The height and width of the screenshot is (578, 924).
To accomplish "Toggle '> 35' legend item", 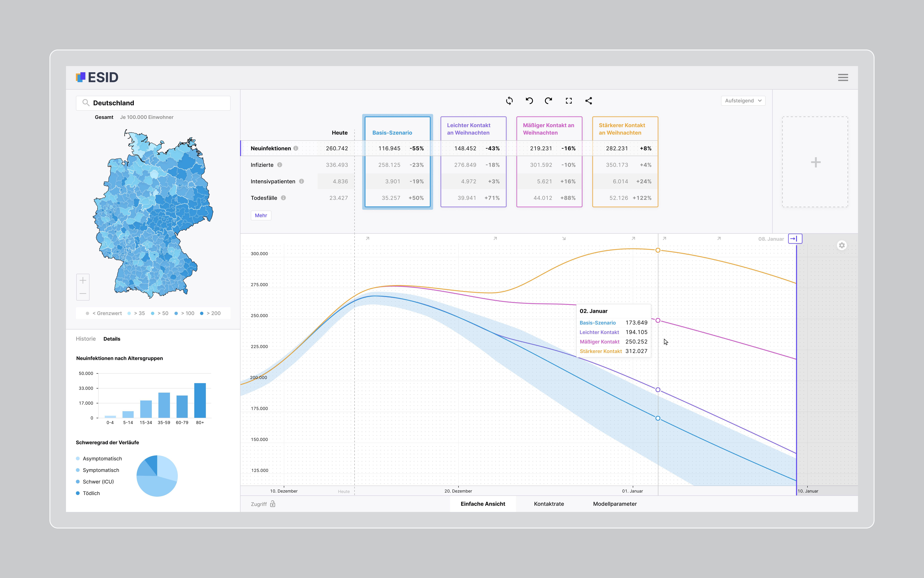I will tap(136, 313).
